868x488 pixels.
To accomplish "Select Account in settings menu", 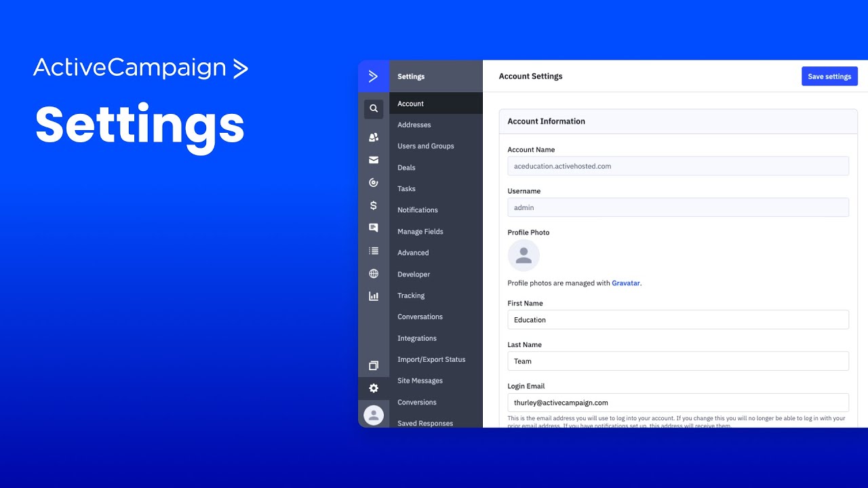I will (436, 104).
